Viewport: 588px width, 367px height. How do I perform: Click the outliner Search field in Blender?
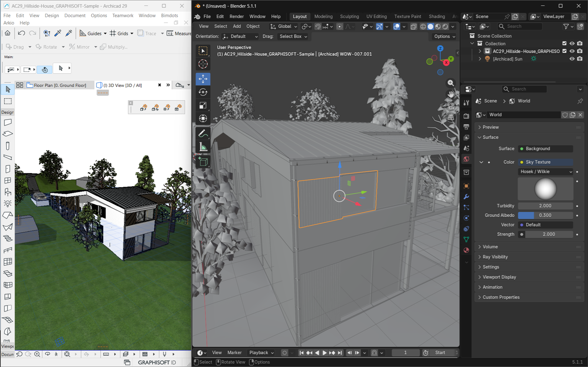click(520, 26)
